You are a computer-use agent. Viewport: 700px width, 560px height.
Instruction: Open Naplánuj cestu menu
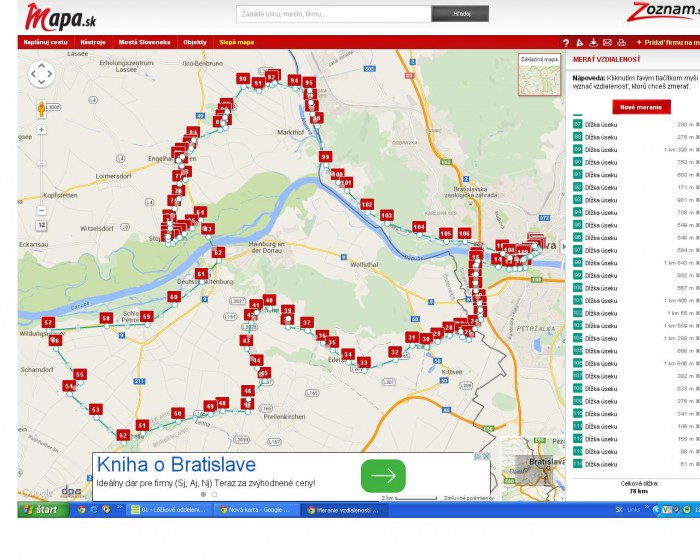tap(46, 42)
